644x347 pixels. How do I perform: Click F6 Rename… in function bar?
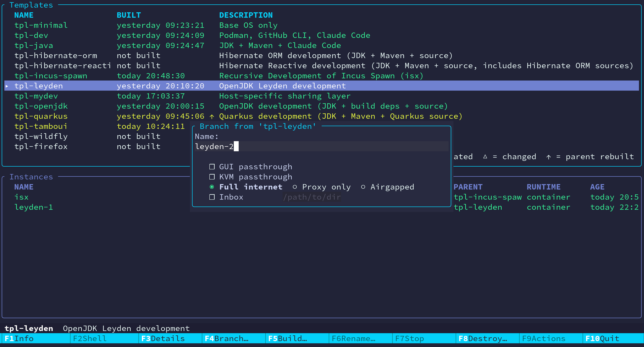[361, 339]
